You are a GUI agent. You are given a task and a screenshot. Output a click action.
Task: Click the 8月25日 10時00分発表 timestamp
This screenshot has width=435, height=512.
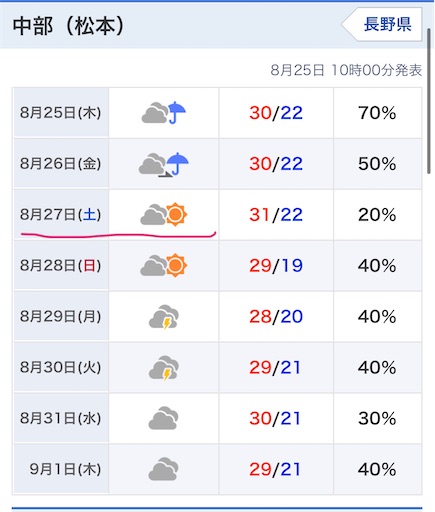(x=346, y=70)
